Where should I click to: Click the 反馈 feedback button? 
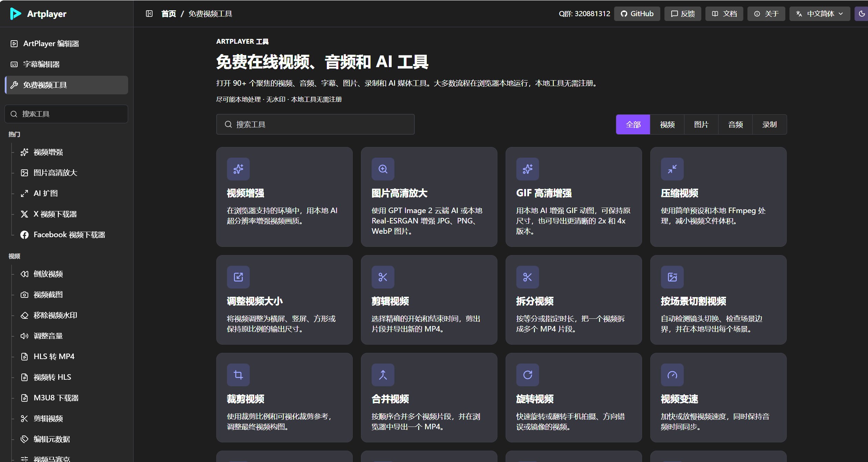682,14
